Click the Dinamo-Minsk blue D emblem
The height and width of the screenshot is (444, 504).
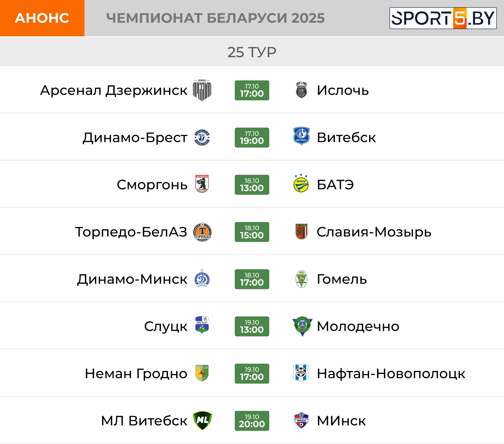coord(202,278)
